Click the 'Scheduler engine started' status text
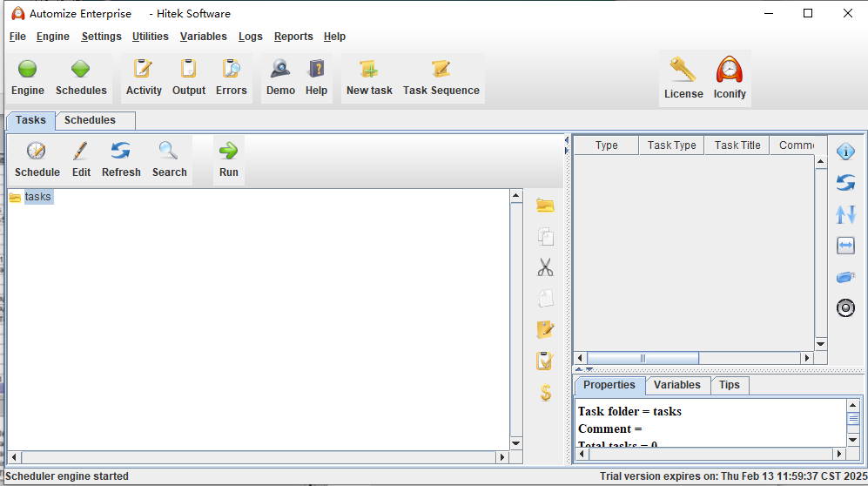Image resolution: width=868 pixels, height=486 pixels. click(x=66, y=476)
